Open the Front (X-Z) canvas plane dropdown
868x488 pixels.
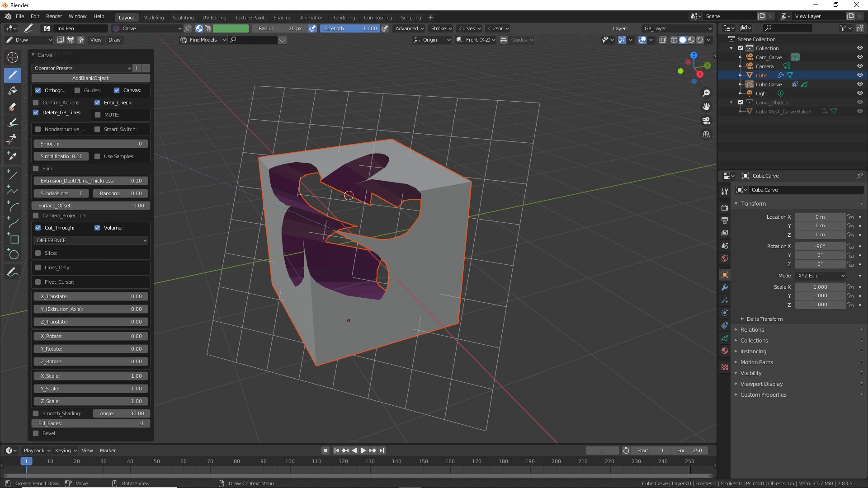[x=476, y=40]
